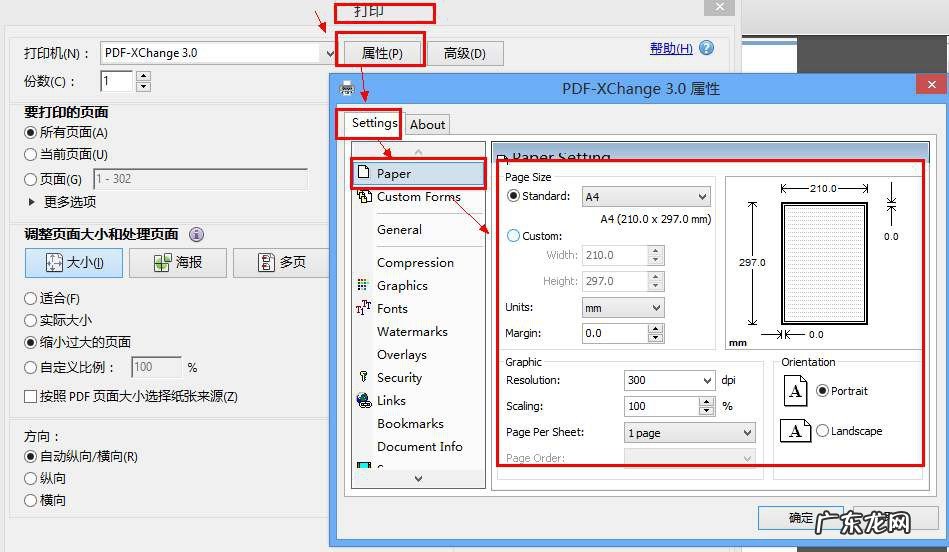949x552 pixels.
Task: Click the Portrait orientation page icon
Action: click(x=795, y=391)
